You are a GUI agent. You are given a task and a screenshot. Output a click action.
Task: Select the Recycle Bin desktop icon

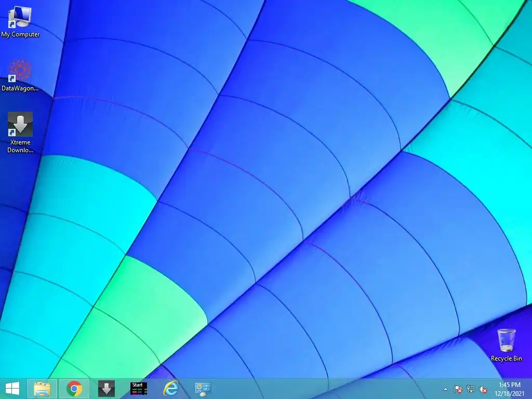(506, 345)
